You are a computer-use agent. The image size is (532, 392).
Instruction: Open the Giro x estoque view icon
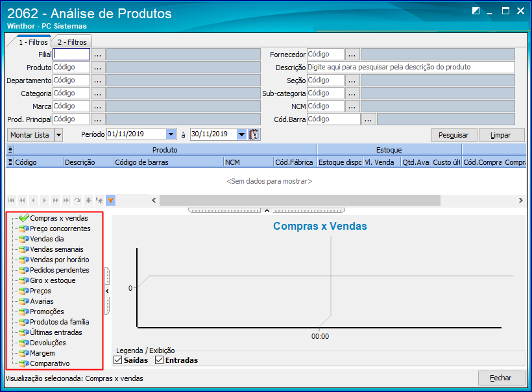tap(24, 280)
